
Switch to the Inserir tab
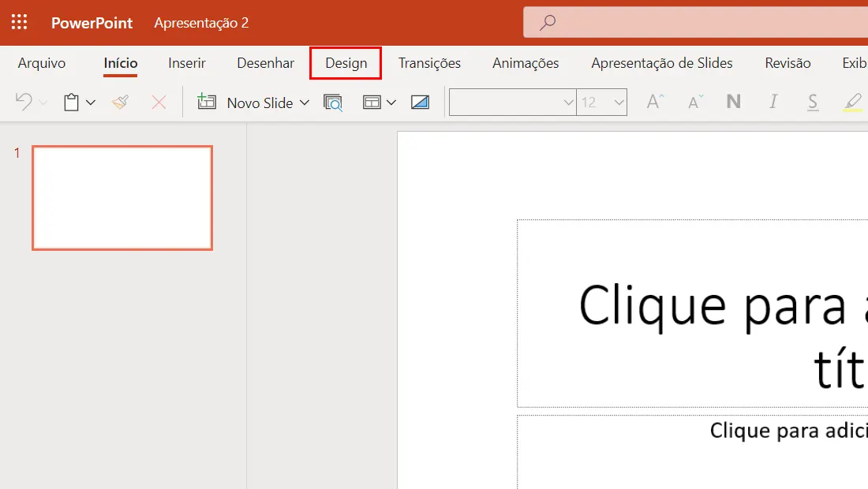[186, 63]
